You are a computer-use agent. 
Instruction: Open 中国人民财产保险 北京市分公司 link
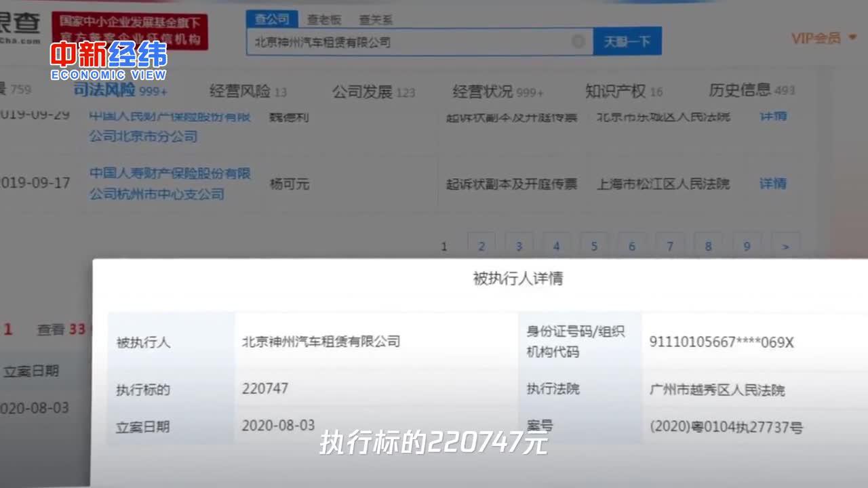[170, 127]
